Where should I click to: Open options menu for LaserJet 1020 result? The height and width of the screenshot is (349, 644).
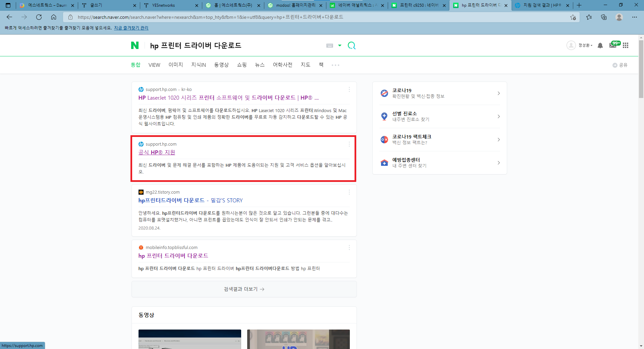(x=349, y=90)
